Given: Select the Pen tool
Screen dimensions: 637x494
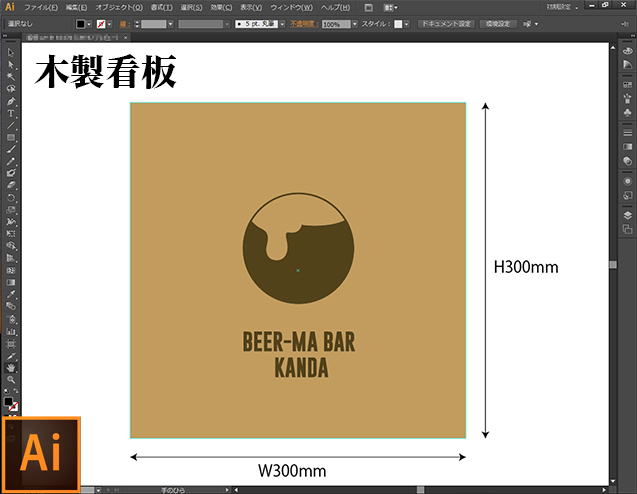Looking at the screenshot, I should pyautogui.click(x=11, y=101).
